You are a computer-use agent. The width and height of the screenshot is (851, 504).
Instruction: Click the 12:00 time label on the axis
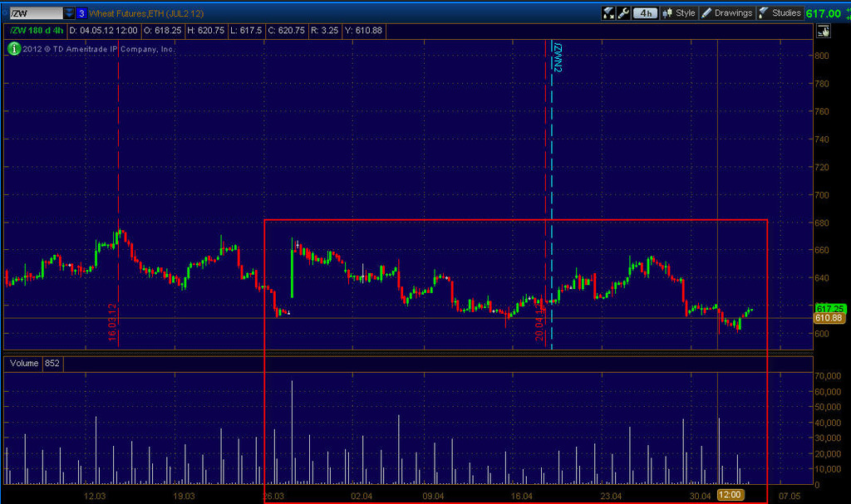point(730,495)
